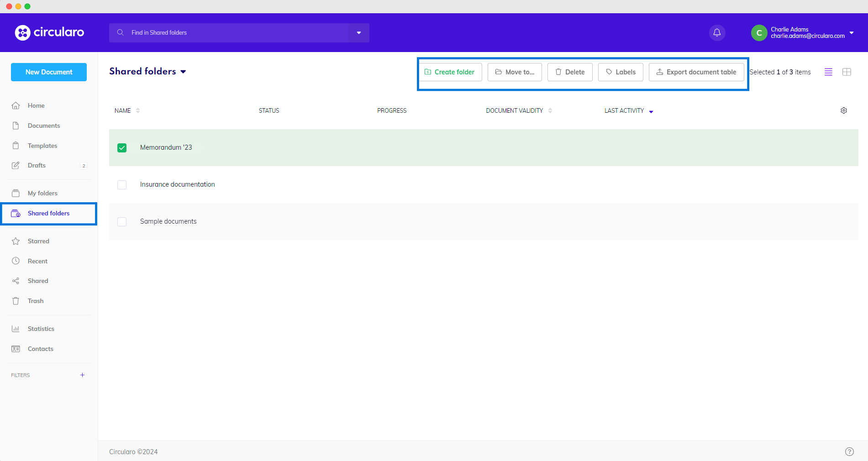The height and width of the screenshot is (461, 868).
Task: Open table column settings gear
Action: point(843,110)
